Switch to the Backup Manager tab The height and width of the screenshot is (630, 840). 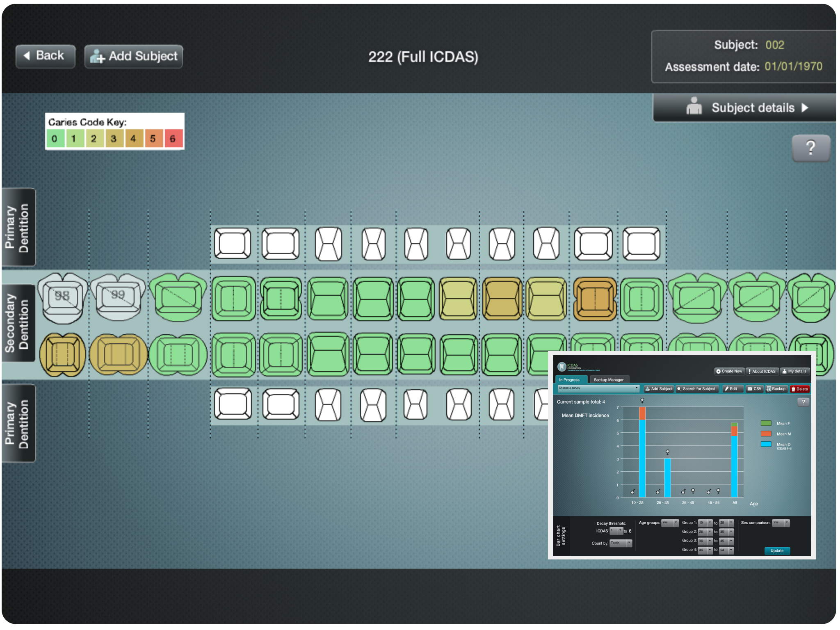click(609, 380)
